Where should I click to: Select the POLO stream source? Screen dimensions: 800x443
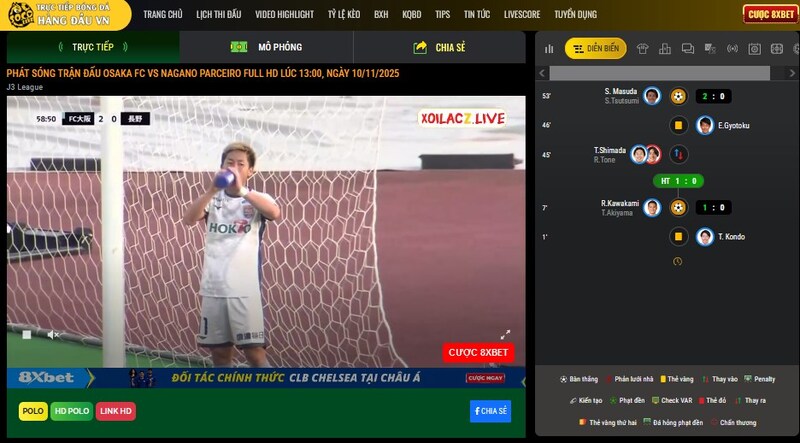point(33,411)
